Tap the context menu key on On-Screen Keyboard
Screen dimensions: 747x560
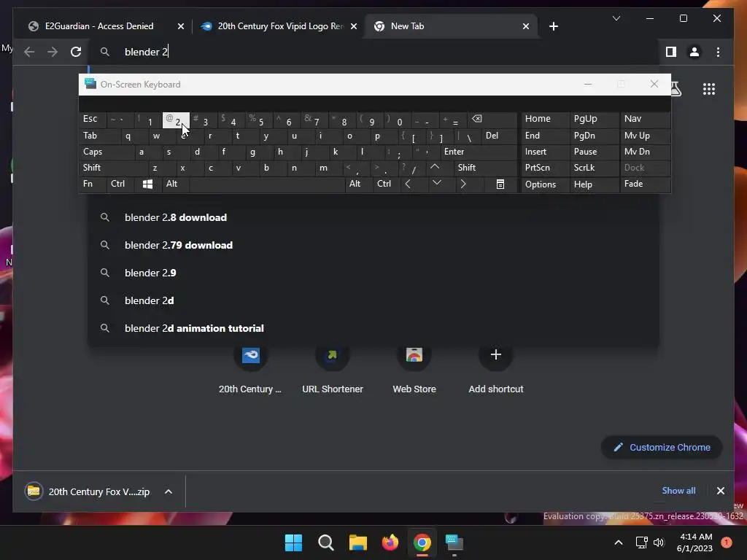pyautogui.click(x=500, y=184)
